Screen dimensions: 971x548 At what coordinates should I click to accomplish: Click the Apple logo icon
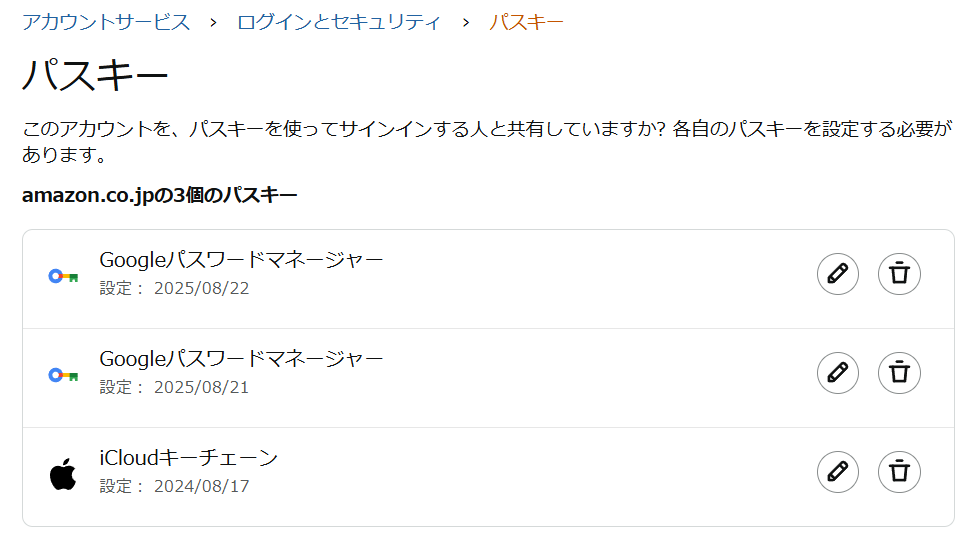pos(63,474)
